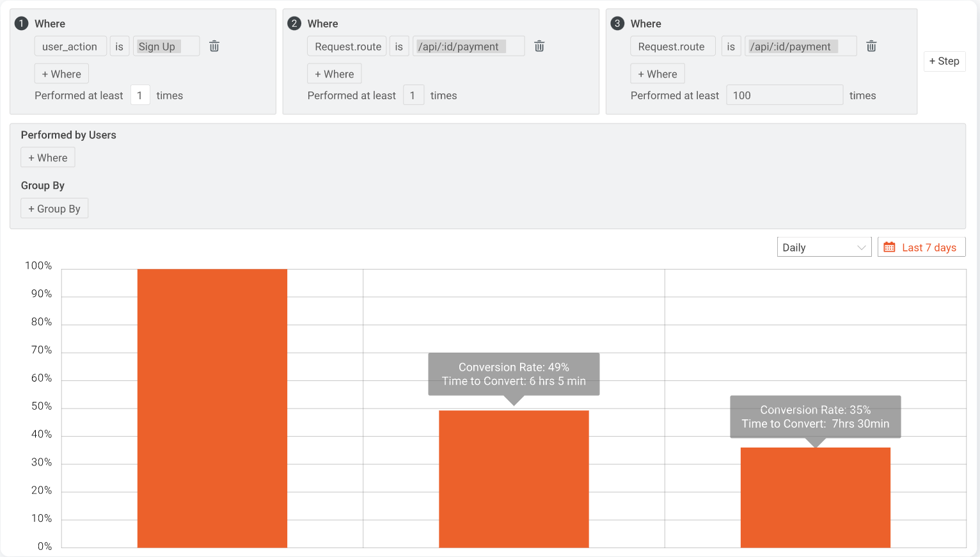Click the trash icon in step 3
The image size is (980, 557).
point(871,45)
